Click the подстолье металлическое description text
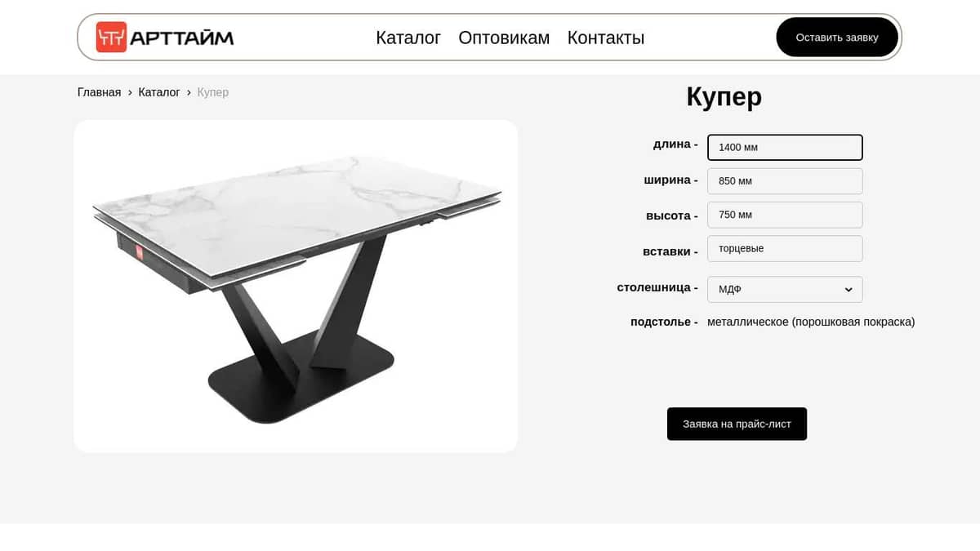980x551 pixels. coord(811,322)
